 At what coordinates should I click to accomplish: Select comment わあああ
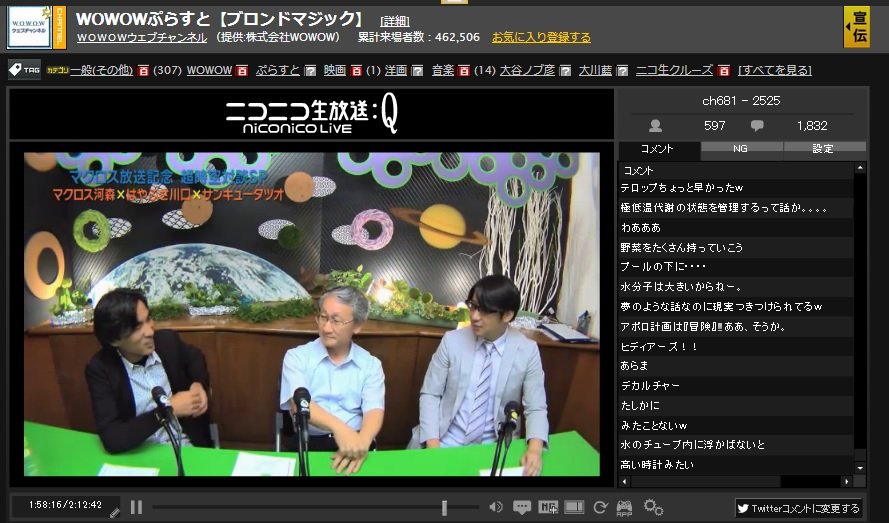[x=736, y=227]
